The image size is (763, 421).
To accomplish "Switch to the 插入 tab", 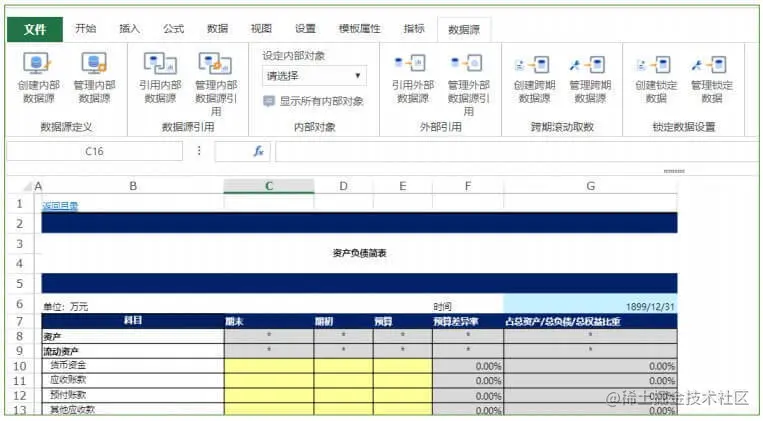I will click(129, 29).
